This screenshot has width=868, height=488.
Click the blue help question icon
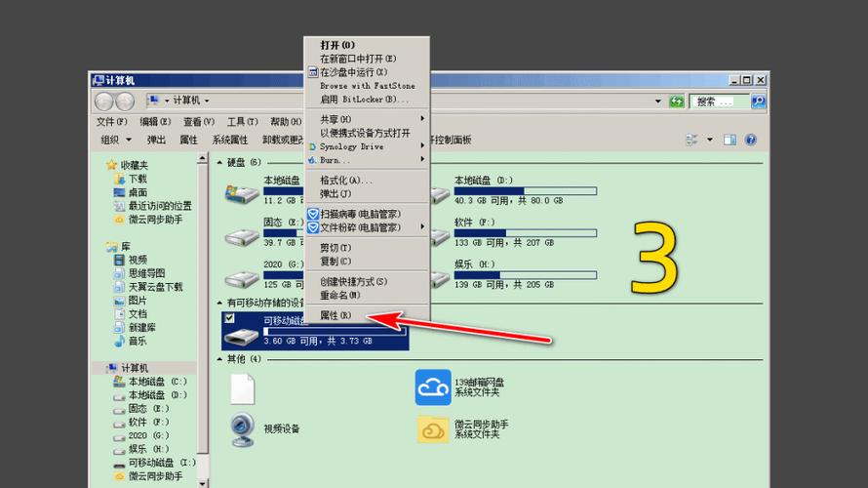pos(750,140)
